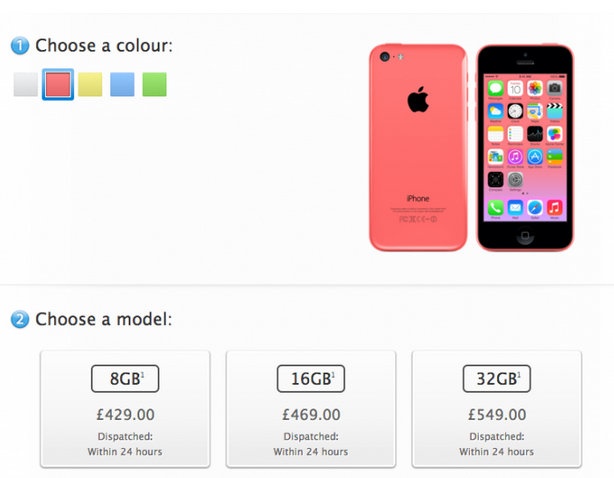Select the 32GB model at £549.00
This screenshot has height=478, width=614.
click(497, 409)
